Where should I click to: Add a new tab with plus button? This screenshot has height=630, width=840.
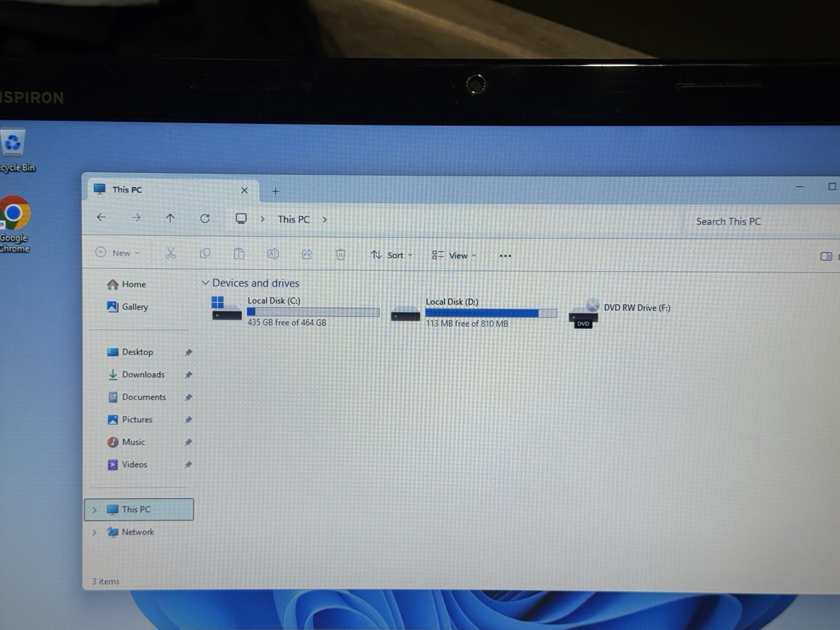(x=276, y=191)
